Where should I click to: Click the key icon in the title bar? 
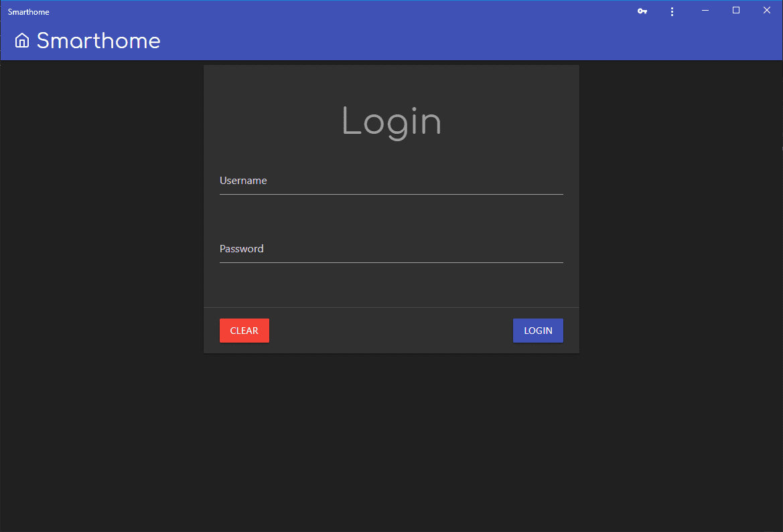point(642,11)
